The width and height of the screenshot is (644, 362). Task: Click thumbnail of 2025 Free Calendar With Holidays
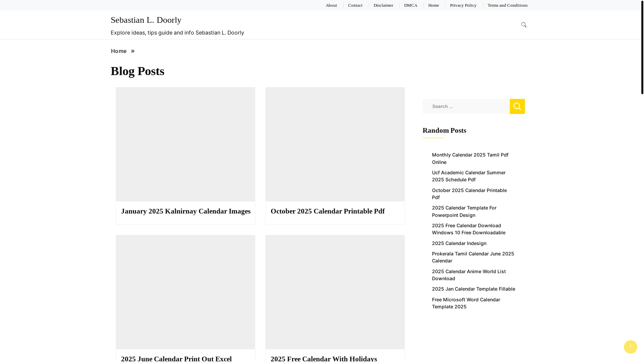click(x=335, y=292)
